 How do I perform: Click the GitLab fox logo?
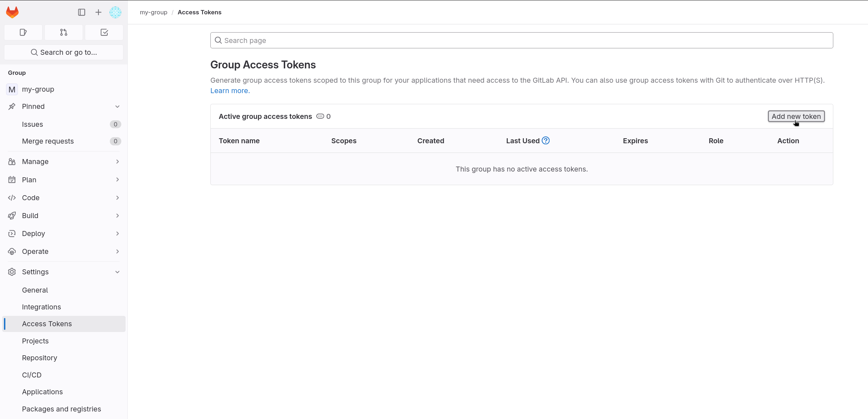coord(12,12)
